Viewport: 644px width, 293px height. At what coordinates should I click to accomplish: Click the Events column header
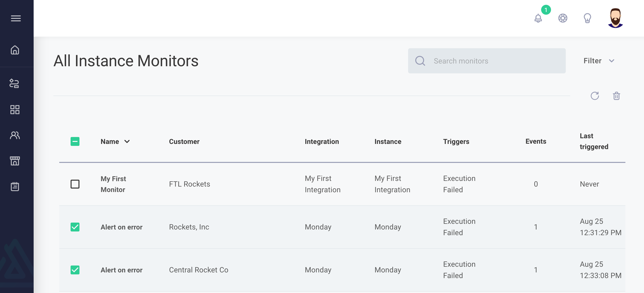click(x=536, y=141)
